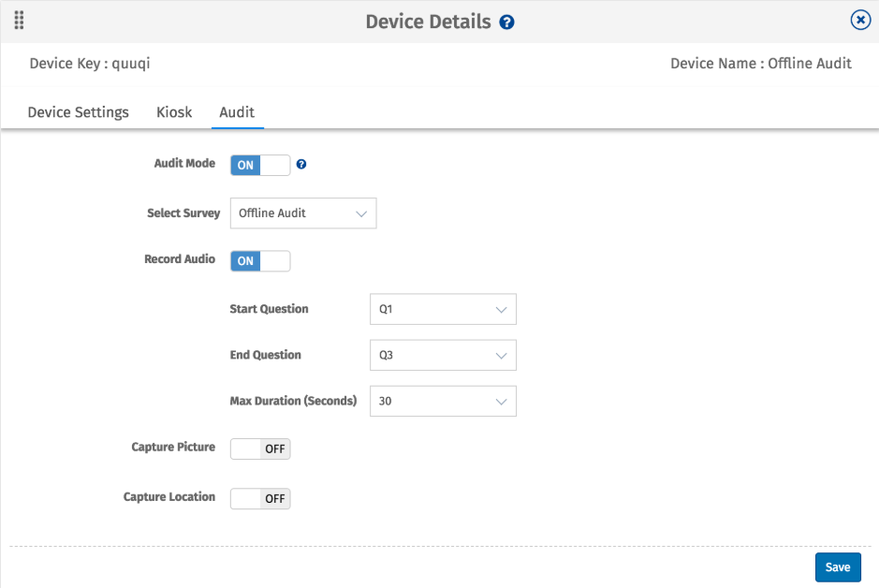The width and height of the screenshot is (879, 588).
Task: Open the Max Duration seconds dropdown
Action: pos(442,401)
